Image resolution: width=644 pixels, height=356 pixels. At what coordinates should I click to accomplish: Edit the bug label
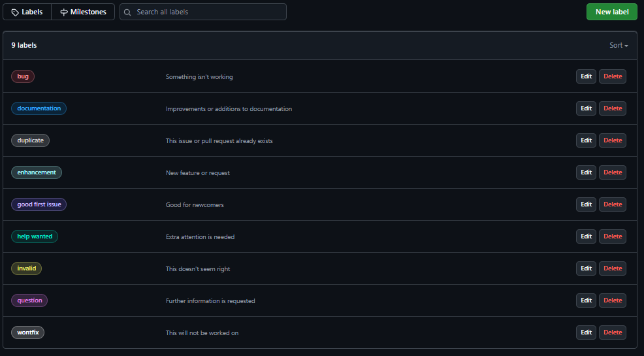coord(586,76)
